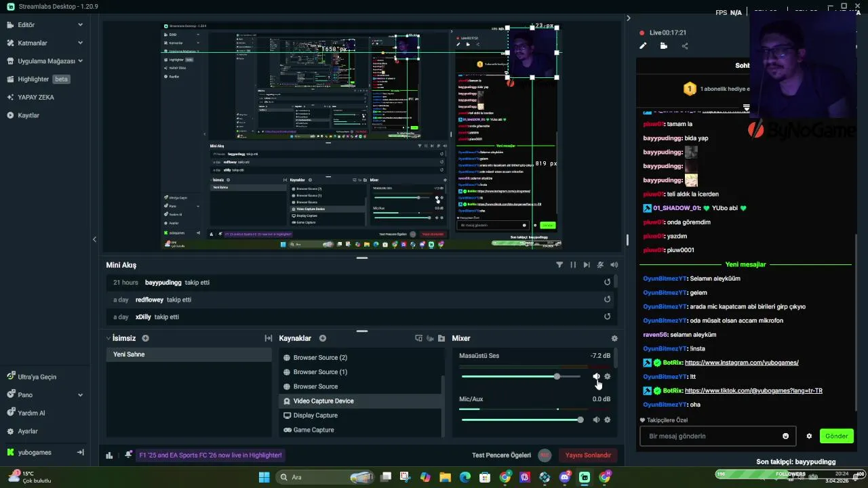Click Test Pencere Öğeleri
This screenshot has width=868, height=488.
coord(501,455)
